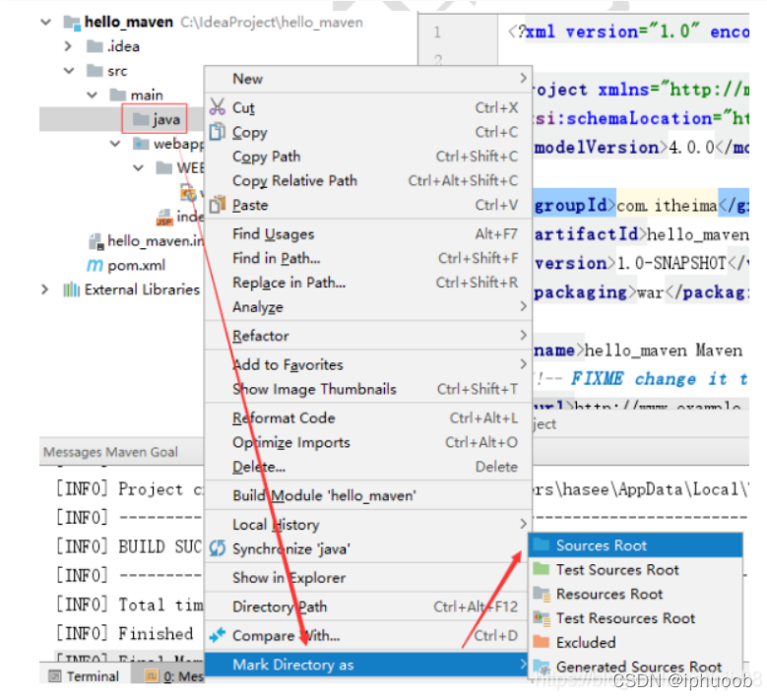
Task: Open the Local History submenu
Action: [x=368, y=525]
